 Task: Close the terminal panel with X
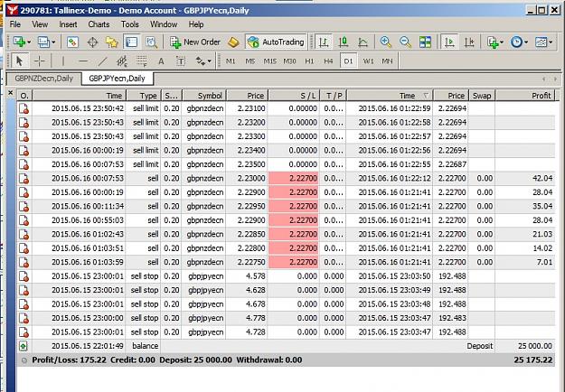click(11, 93)
